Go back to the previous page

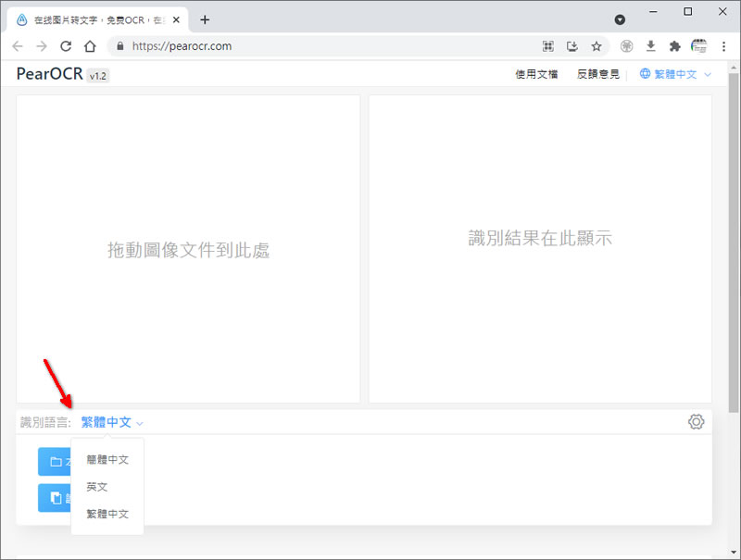click(18, 46)
